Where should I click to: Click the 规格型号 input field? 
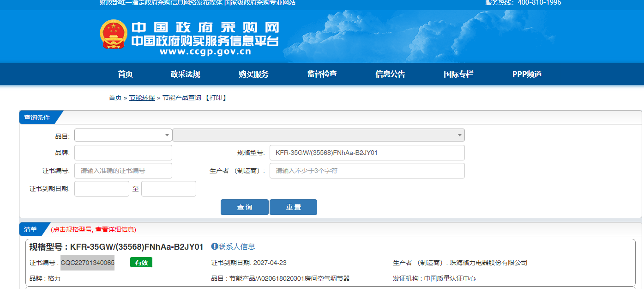click(x=367, y=153)
